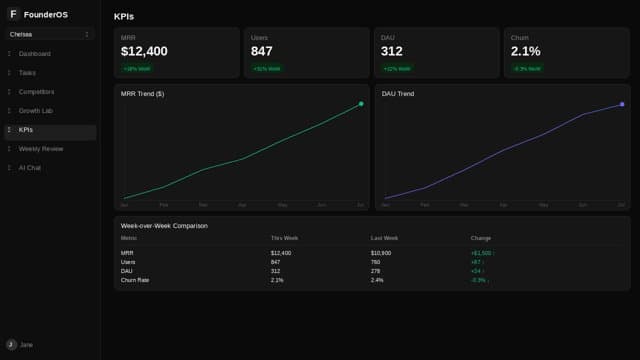Click the FounderOS F logo
The image size is (640, 360).
[x=13, y=14]
